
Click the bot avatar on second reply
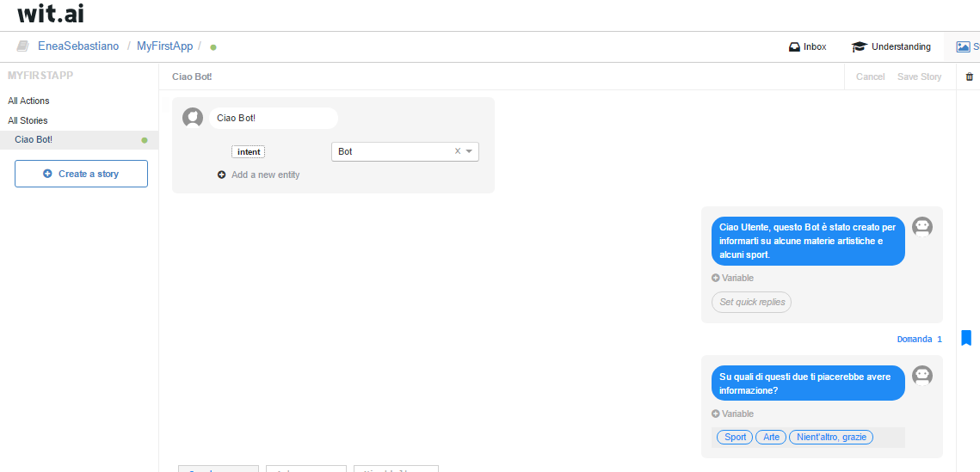(922, 376)
